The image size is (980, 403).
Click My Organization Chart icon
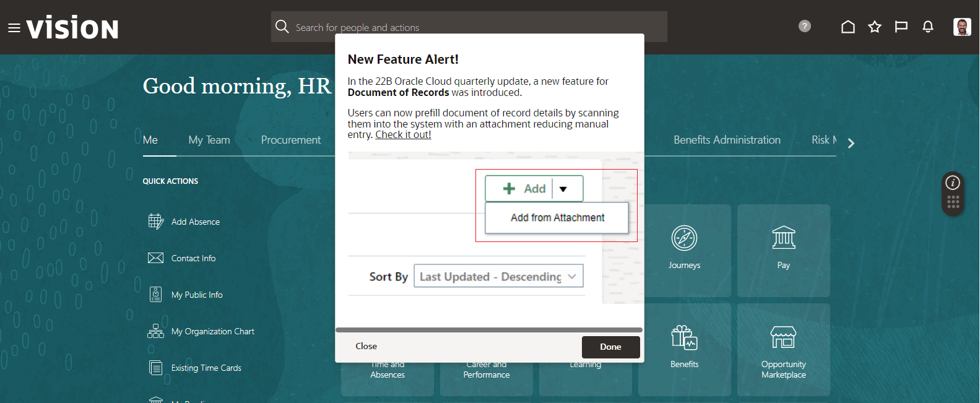[156, 331]
